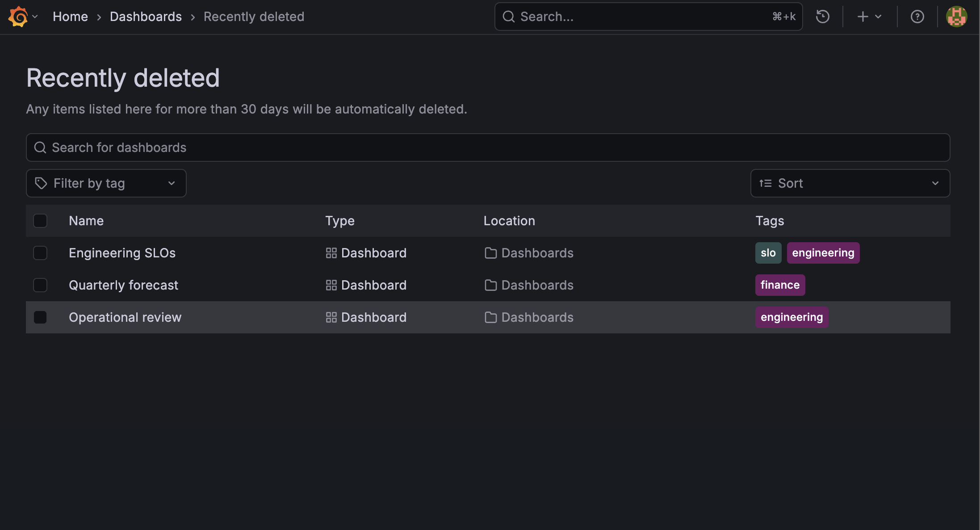Screen dimensions: 980x530
Task: Open the recent history clock icon
Action: pos(822,17)
